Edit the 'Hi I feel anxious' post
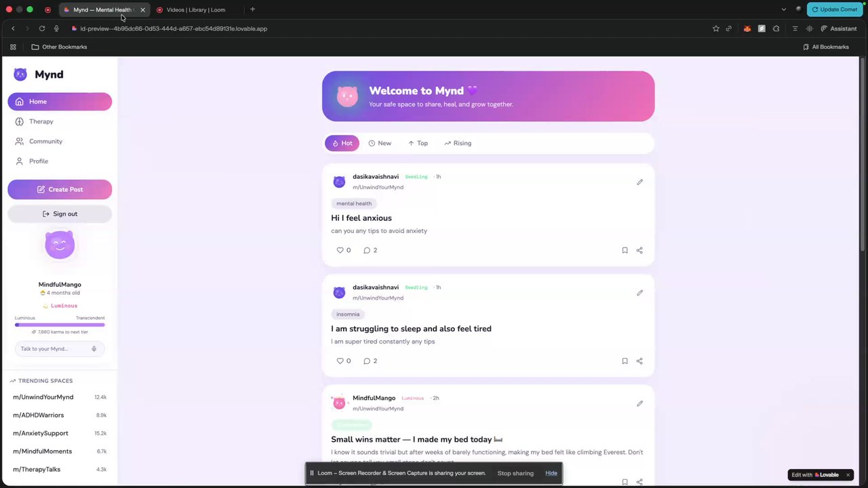 (639, 182)
